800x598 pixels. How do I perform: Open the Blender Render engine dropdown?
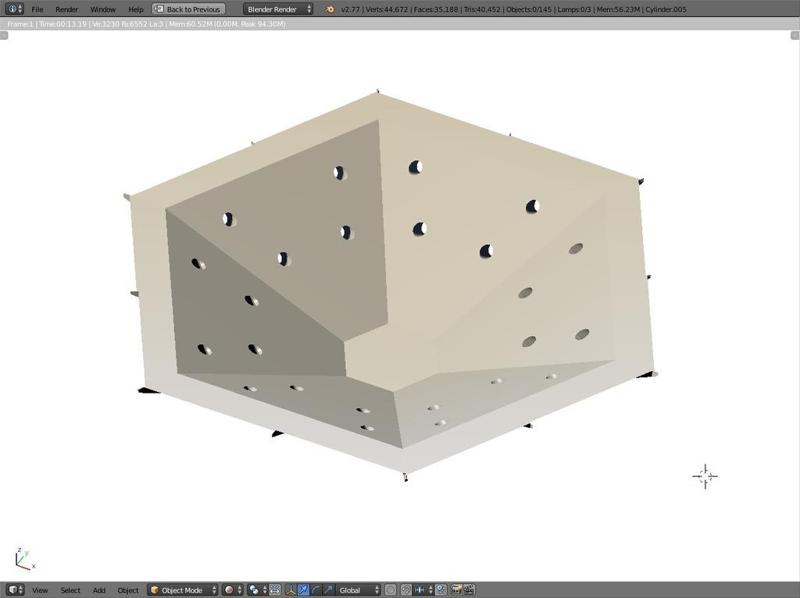coord(278,9)
